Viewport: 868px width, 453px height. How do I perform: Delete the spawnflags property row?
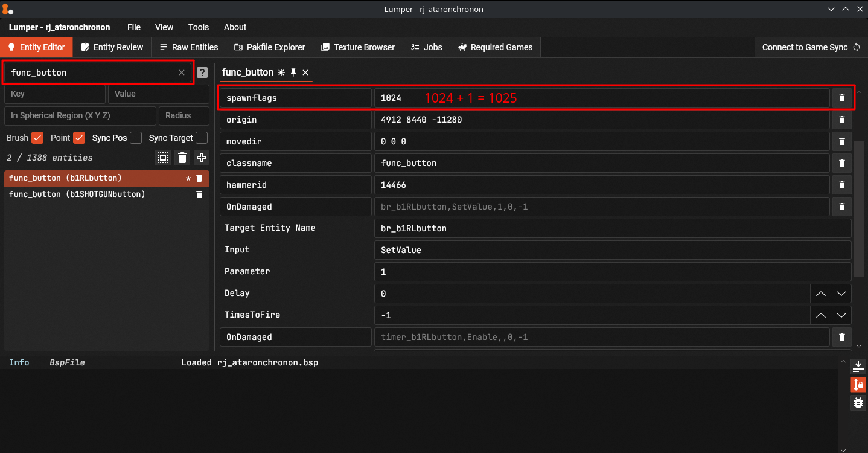point(841,98)
